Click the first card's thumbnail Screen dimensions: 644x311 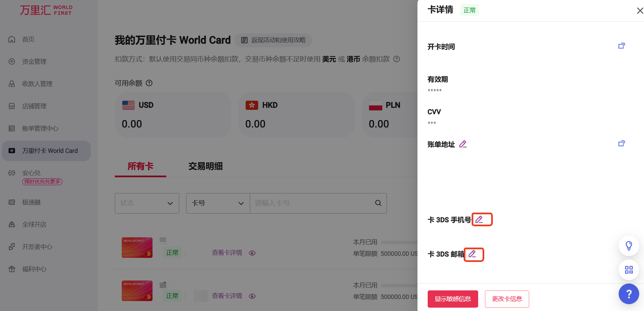(137, 248)
